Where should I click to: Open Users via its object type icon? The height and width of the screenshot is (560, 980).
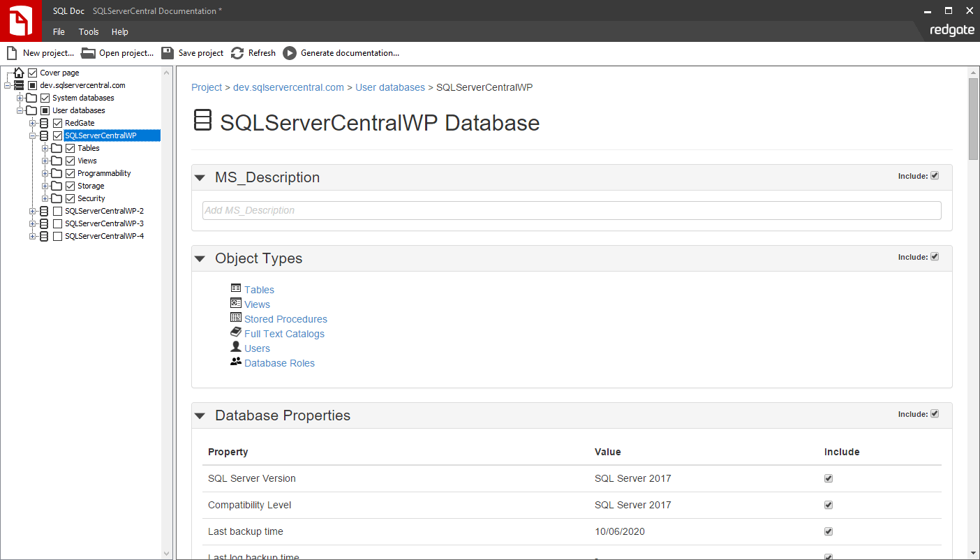pyautogui.click(x=236, y=346)
